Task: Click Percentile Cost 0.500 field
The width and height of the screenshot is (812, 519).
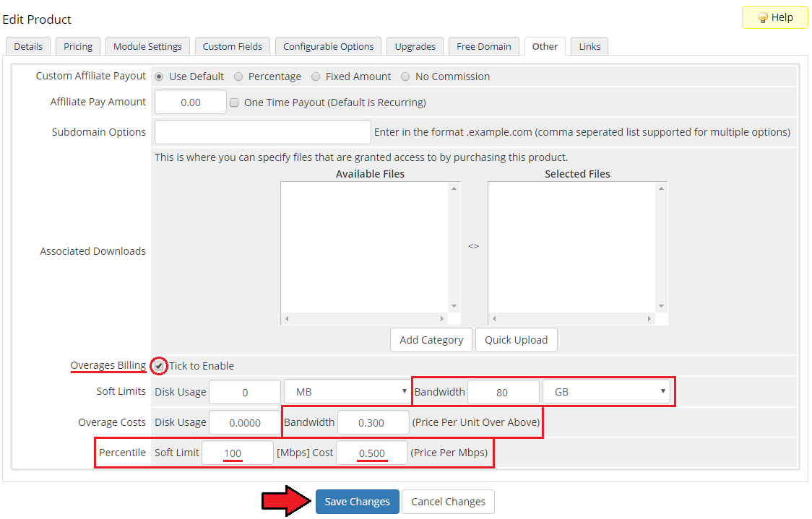Action: point(372,453)
